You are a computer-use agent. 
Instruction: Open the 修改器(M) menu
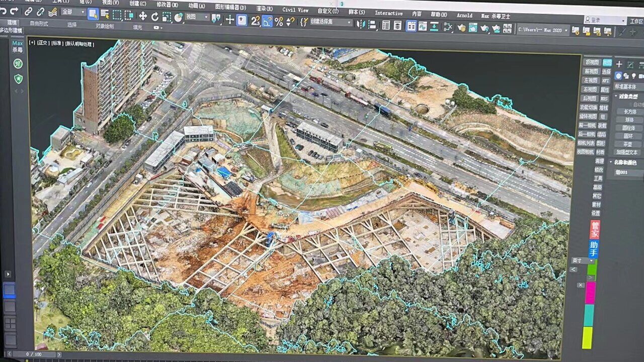(167, 5)
